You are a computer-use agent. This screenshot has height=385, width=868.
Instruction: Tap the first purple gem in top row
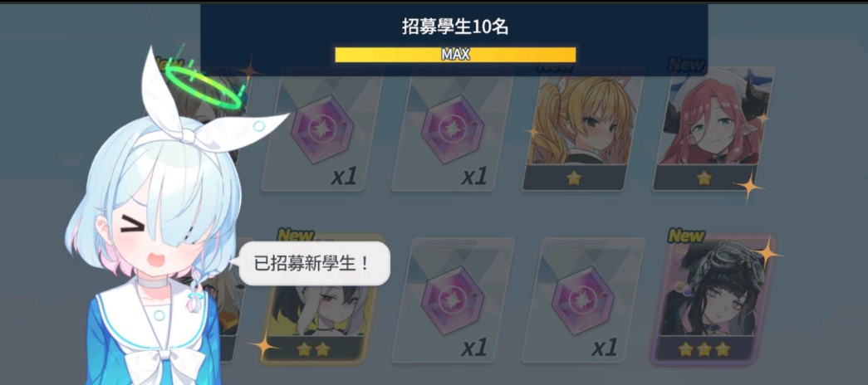click(x=323, y=130)
